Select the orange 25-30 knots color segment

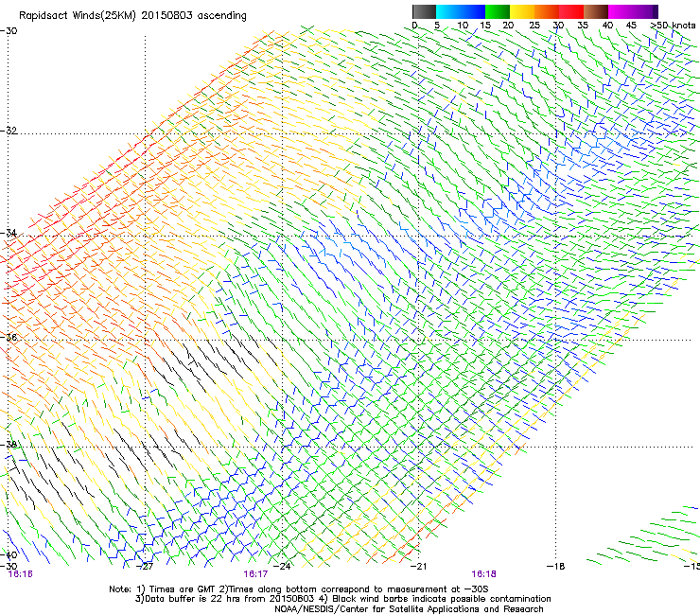click(x=547, y=11)
